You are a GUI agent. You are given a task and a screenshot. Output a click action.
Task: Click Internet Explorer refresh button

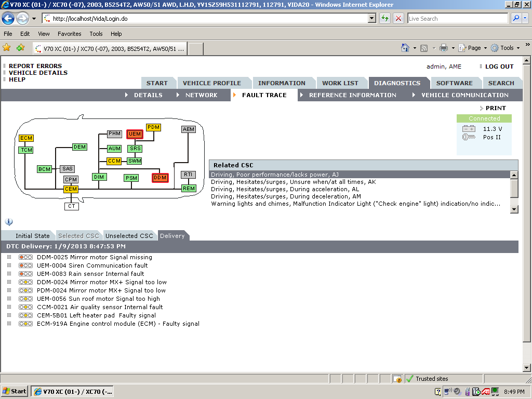pos(385,18)
